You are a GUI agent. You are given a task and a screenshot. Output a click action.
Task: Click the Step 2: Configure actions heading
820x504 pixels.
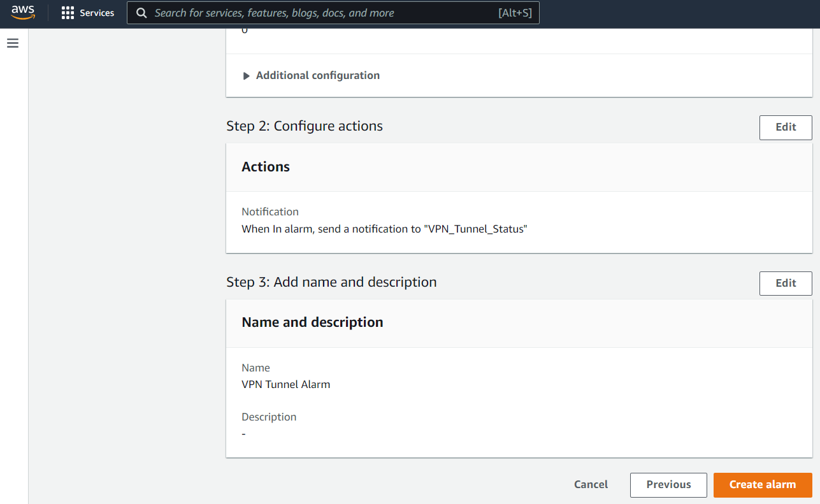(x=304, y=126)
